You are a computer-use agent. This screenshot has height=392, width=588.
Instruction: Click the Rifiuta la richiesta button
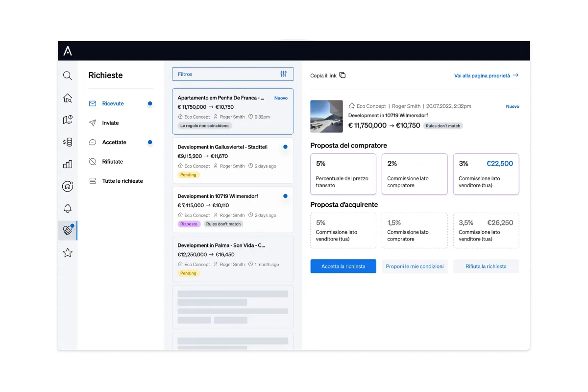[486, 266]
